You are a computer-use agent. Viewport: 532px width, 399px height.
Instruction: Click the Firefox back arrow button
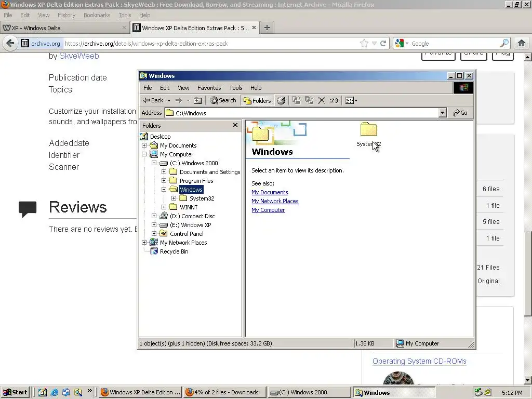pyautogui.click(x=10, y=44)
